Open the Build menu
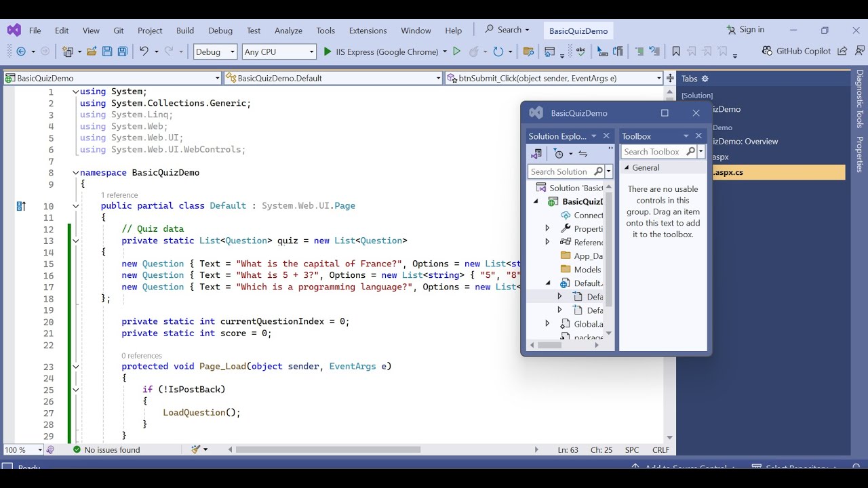Image resolution: width=868 pixels, height=488 pixels. 185,30
